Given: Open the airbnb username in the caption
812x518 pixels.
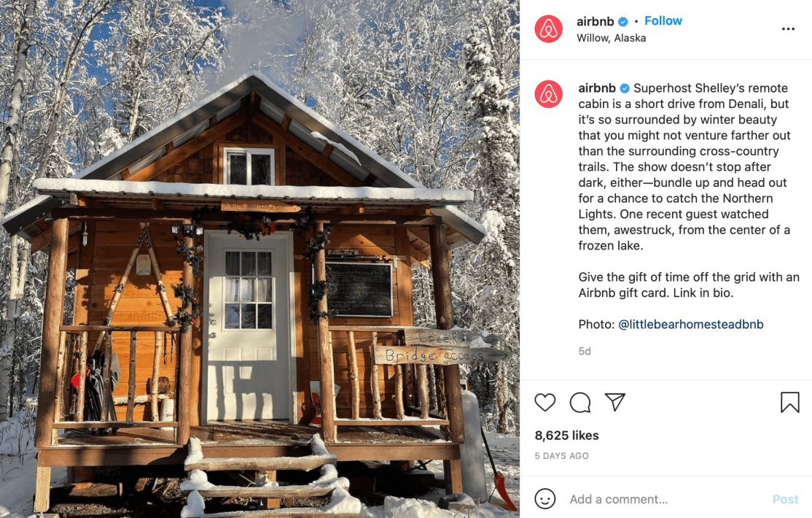Looking at the screenshot, I should click(x=597, y=88).
